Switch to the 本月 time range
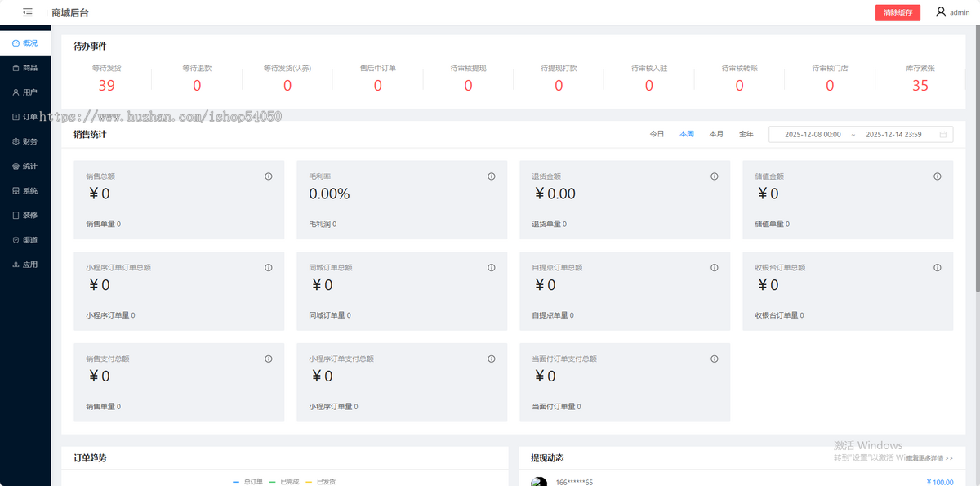 coord(716,134)
